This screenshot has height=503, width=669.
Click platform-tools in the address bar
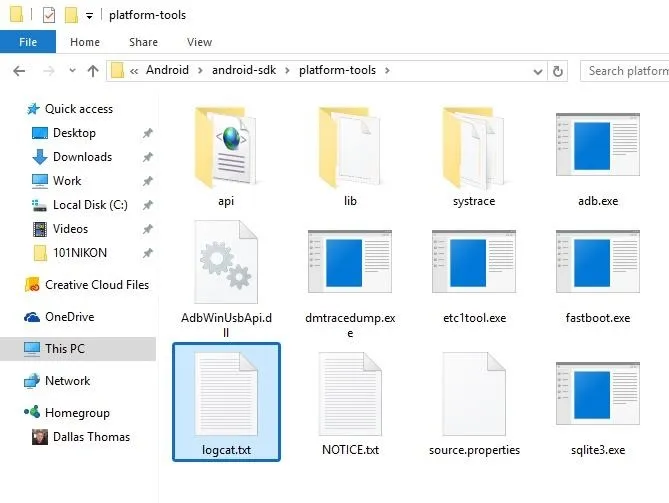(x=337, y=70)
